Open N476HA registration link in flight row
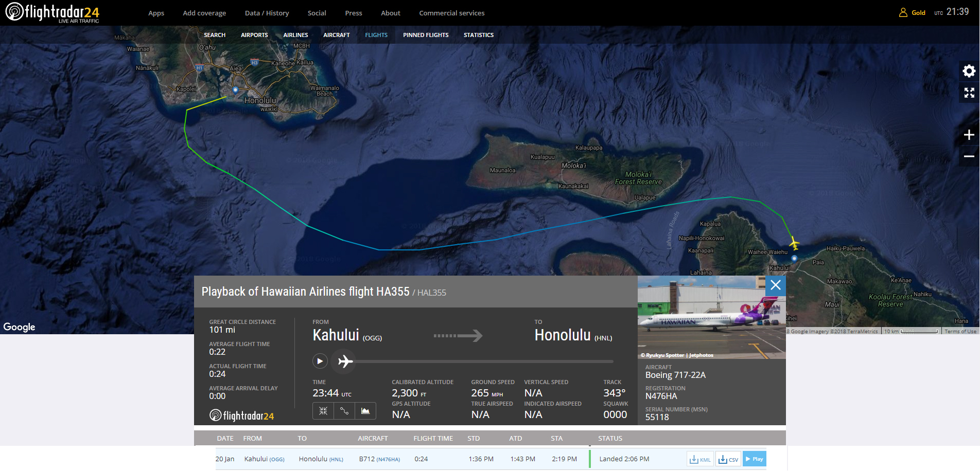 pyautogui.click(x=388, y=460)
